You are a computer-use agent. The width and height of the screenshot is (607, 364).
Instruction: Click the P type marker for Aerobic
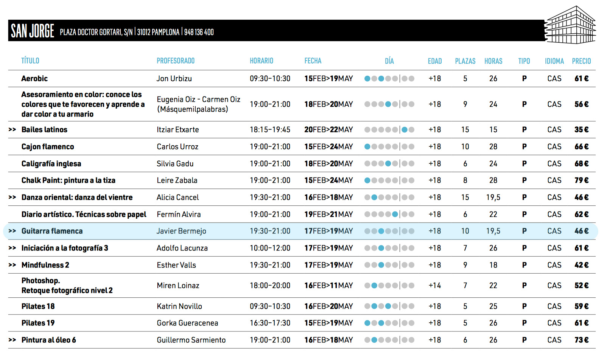524,79
